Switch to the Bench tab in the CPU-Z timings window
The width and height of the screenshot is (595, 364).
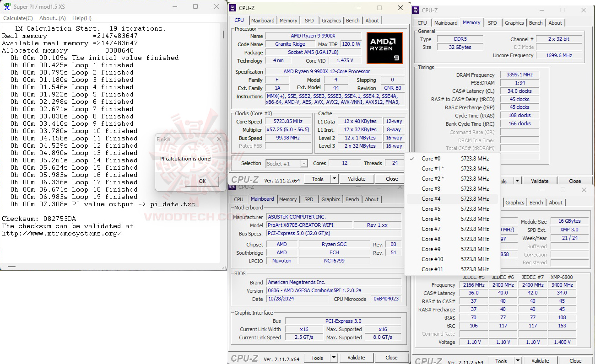[x=536, y=23]
